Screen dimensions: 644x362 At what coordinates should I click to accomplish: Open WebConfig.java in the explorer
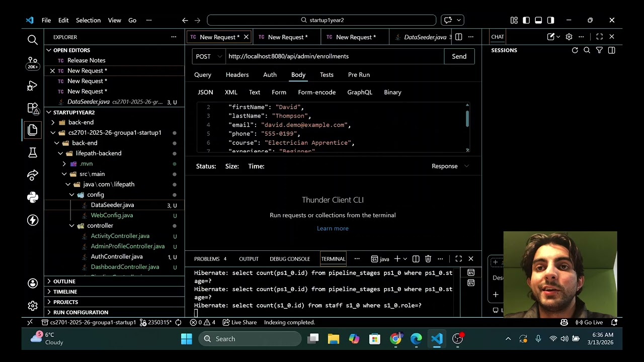tap(112, 215)
